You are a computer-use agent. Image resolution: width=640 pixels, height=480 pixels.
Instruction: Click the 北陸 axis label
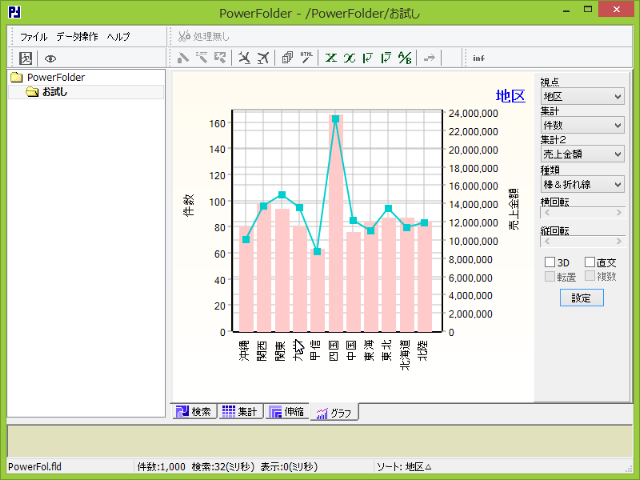pyautogui.click(x=423, y=350)
